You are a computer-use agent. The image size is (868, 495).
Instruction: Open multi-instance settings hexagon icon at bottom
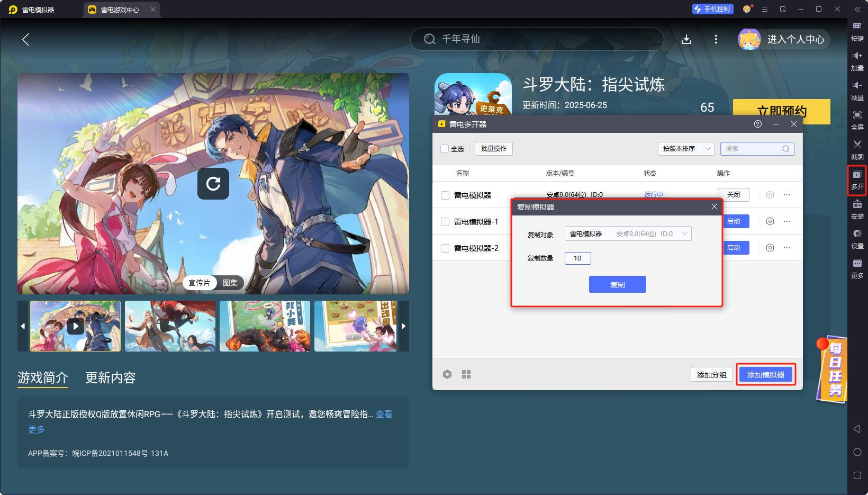click(447, 374)
